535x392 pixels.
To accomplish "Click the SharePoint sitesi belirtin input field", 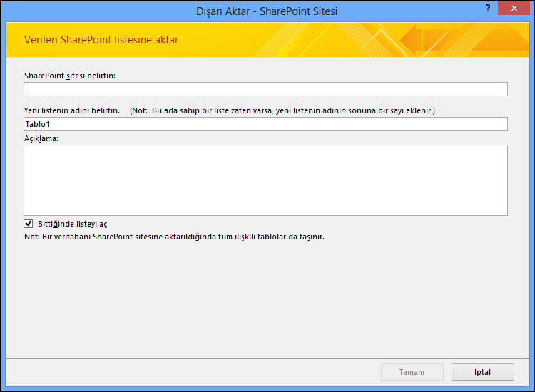I will 265,89.
